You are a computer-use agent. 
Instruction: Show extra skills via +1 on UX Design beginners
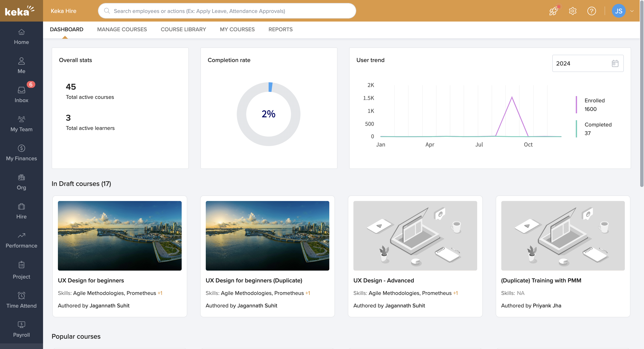click(x=160, y=293)
